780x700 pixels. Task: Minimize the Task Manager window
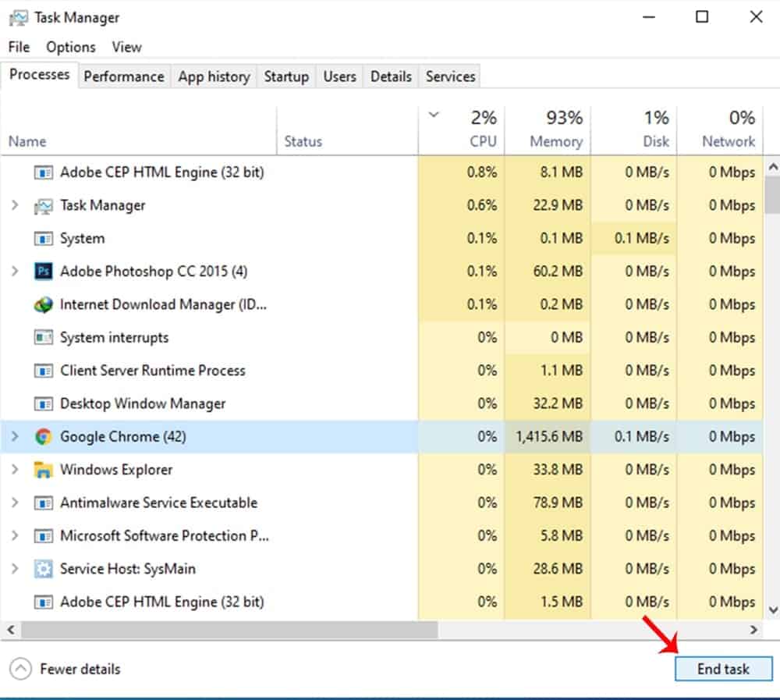click(x=649, y=17)
